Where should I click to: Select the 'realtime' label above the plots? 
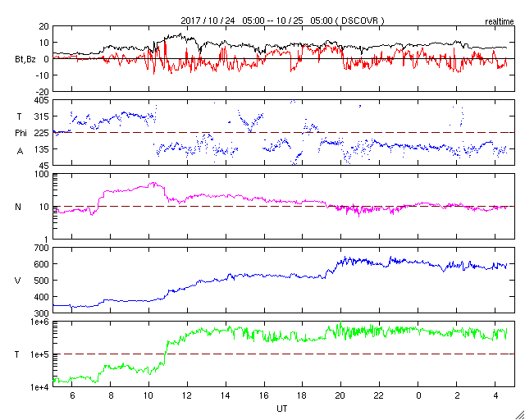pyautogui.click(x=500, y=22)
